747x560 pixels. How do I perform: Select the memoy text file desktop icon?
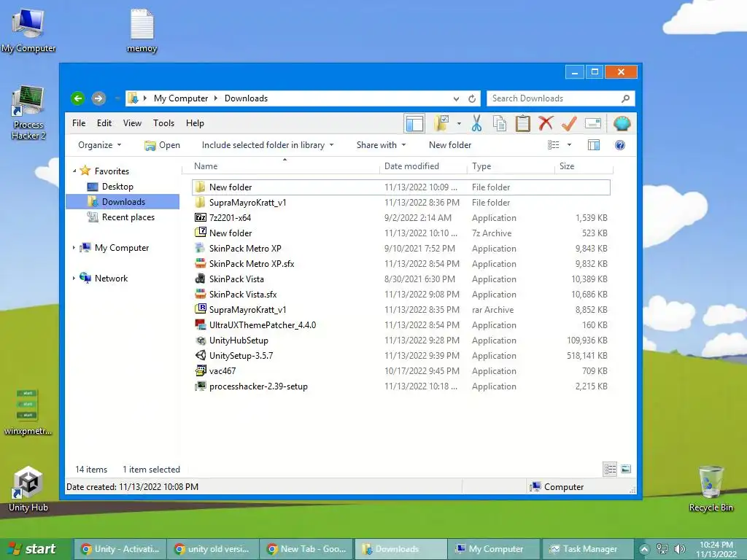142,30
